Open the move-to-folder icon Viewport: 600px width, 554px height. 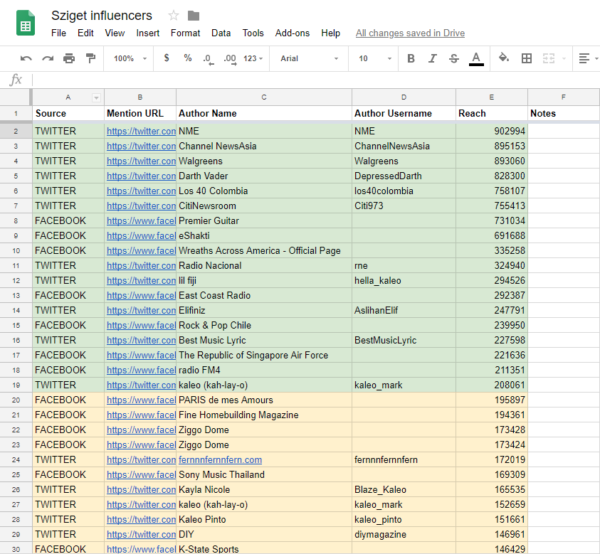tap(194, 16)
